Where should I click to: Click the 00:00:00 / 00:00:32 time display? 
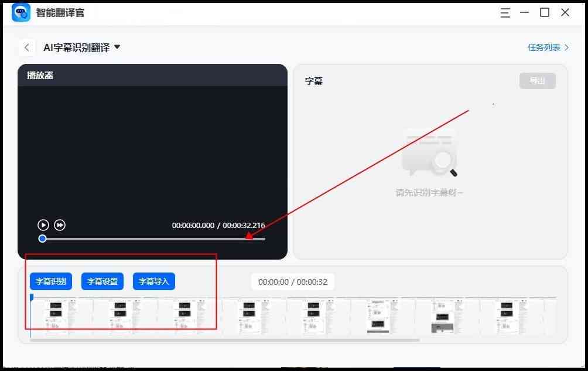click(x=293, y=282)
